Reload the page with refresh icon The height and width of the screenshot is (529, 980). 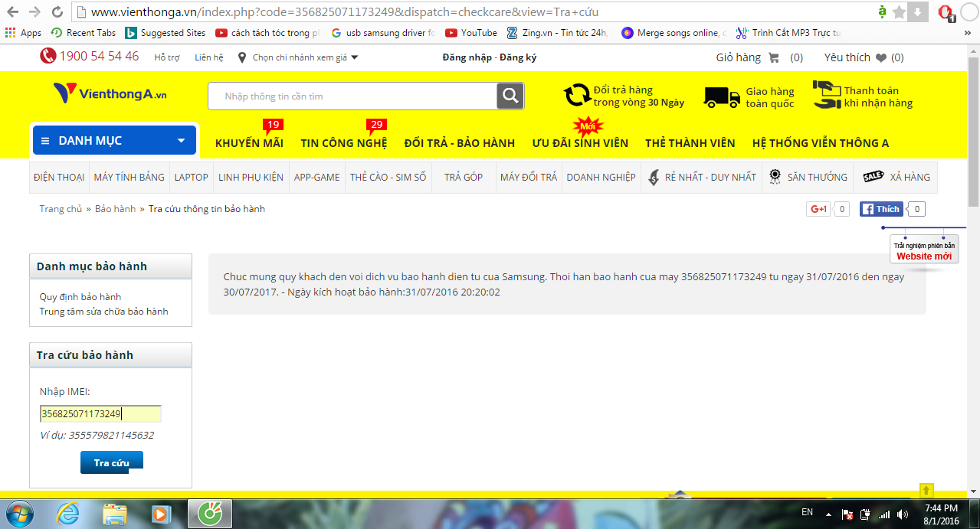[57, 11]
